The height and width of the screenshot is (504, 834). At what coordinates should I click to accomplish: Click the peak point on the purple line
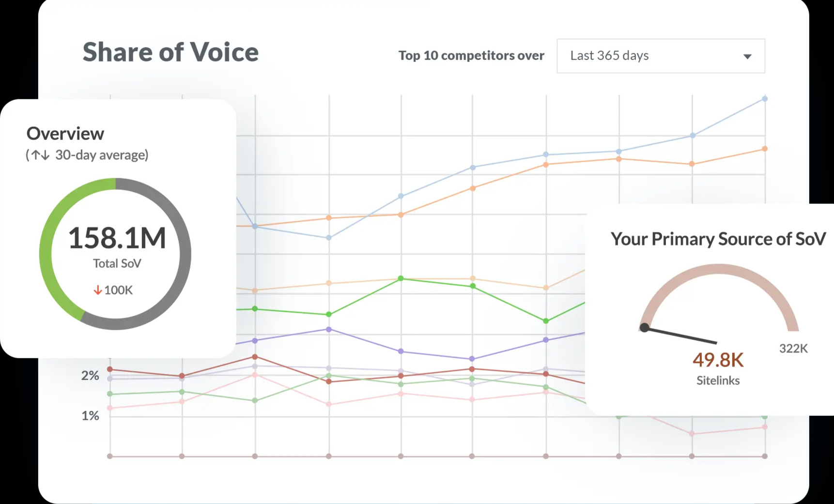pos(329,329)
